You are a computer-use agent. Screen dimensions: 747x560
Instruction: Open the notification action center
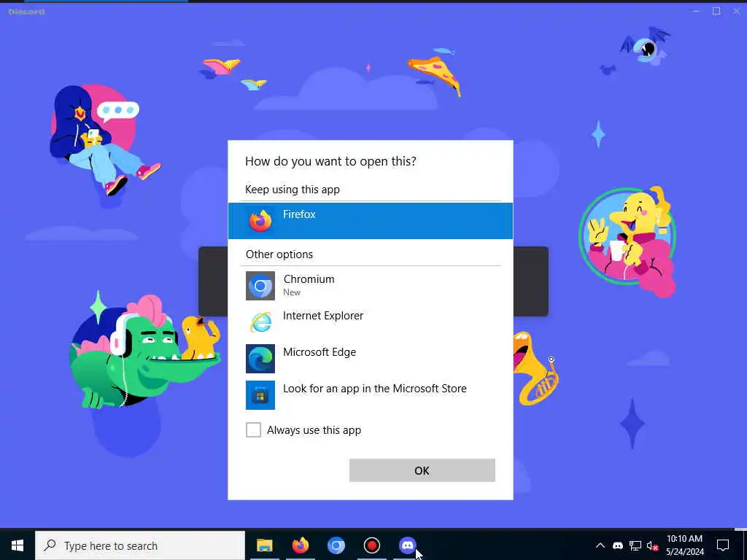pos(723,545)
